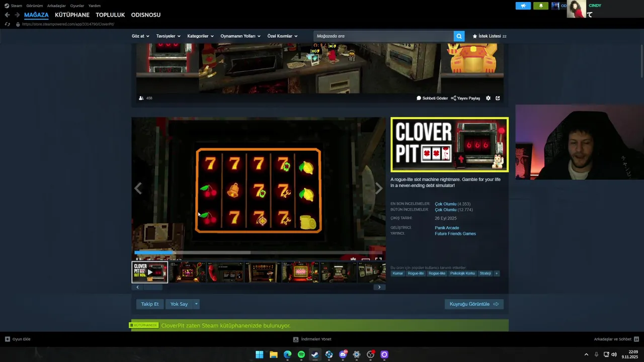
Task: Seek in the trailer progress bar
Action: (259, 252)
